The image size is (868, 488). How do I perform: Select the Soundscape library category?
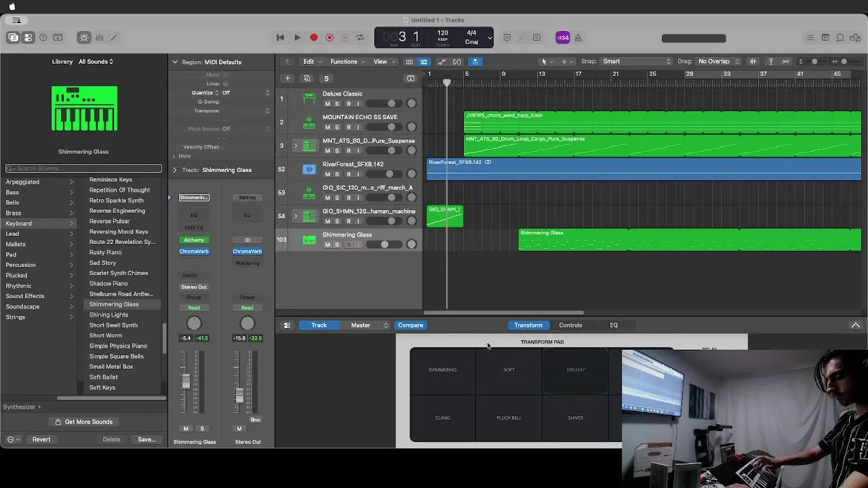coord(39,307)
